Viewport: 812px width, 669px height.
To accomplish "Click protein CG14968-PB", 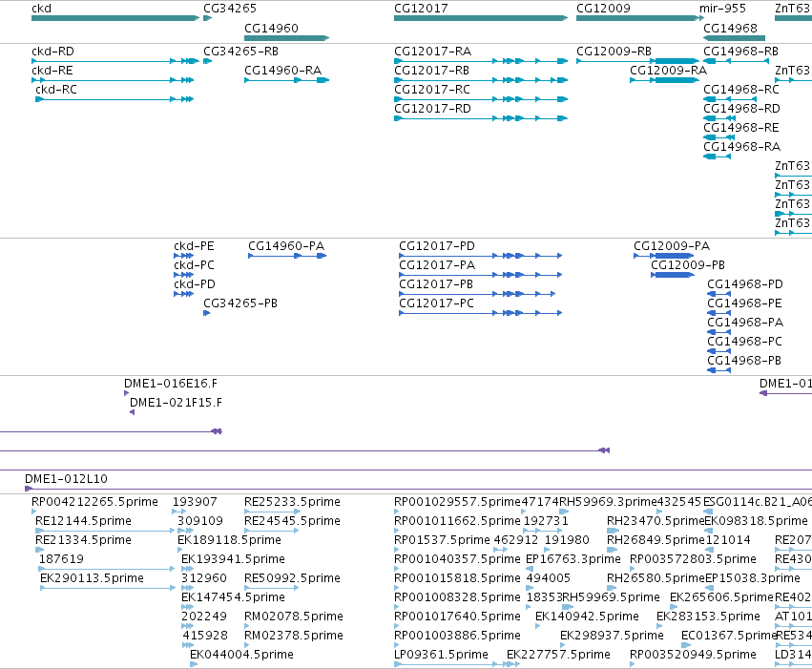I will 744,361.
